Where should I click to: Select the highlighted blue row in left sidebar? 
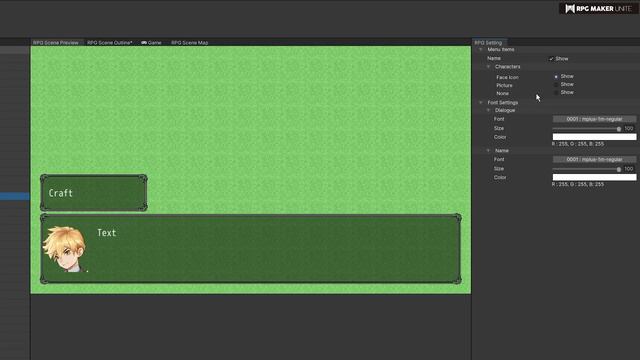pos(15,196)
